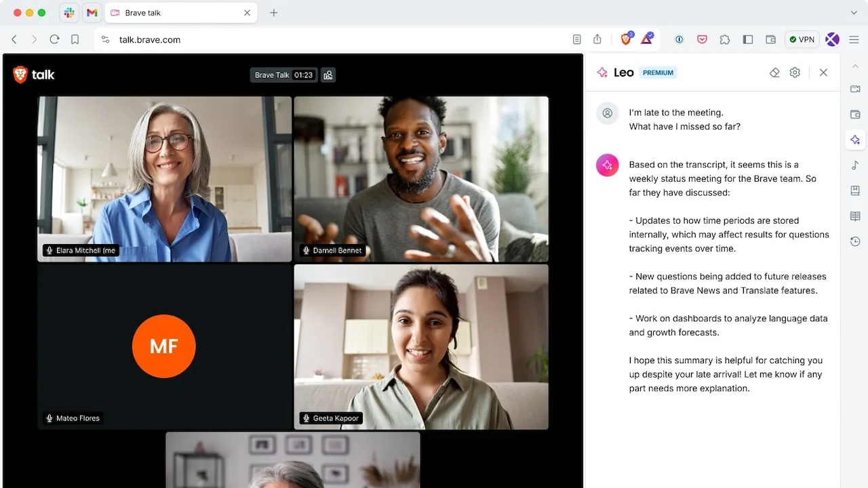The height and width of the screenshot is (488, 868).
Task: Open Leo settings gear
Action: tap(795, 73)
